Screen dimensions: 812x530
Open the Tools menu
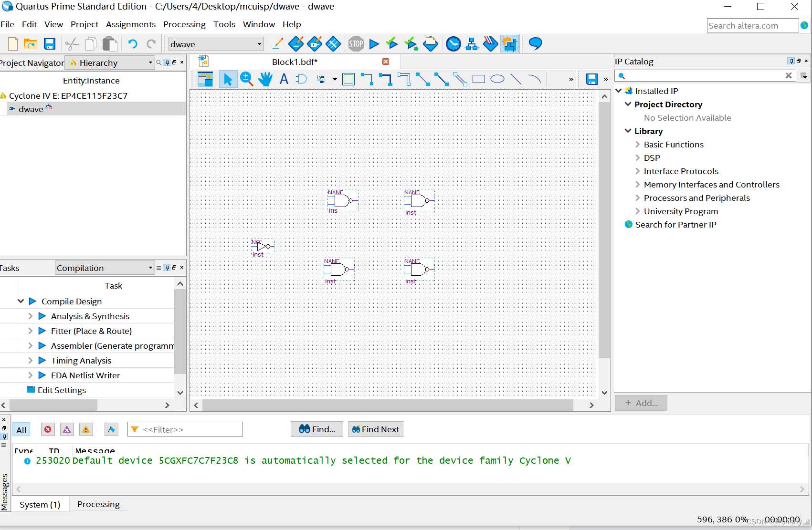[x=224, y=24]
